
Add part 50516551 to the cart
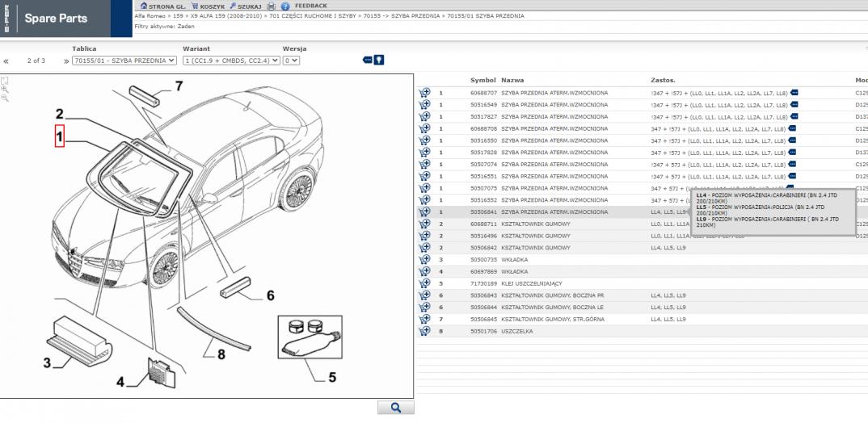click(424, 177)
